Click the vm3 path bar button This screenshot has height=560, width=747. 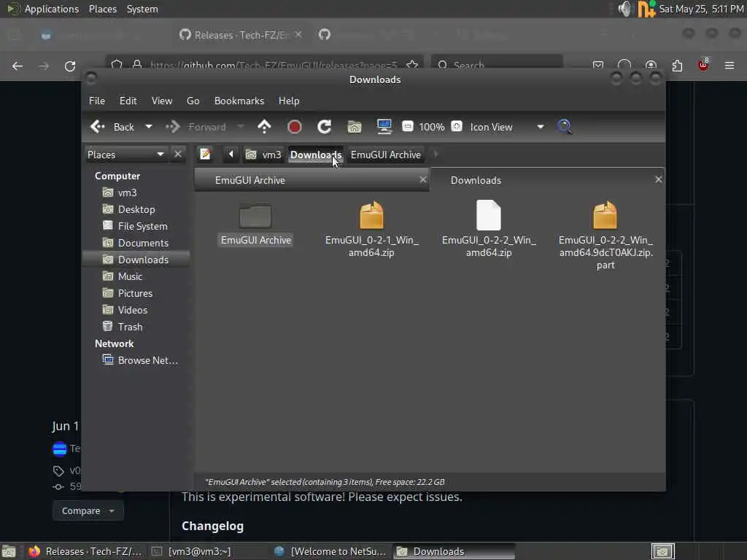tap(263, 155)
